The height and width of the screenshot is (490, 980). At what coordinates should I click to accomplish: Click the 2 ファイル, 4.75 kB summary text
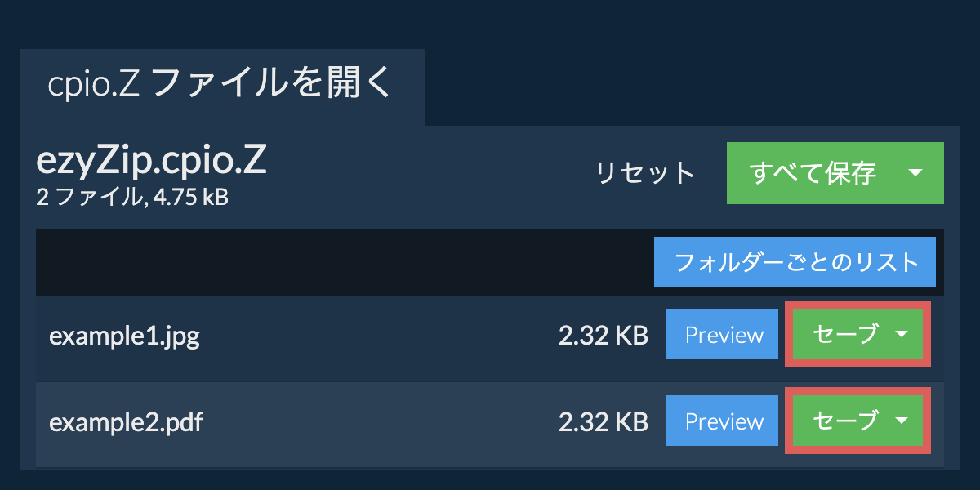click(131, 198)
